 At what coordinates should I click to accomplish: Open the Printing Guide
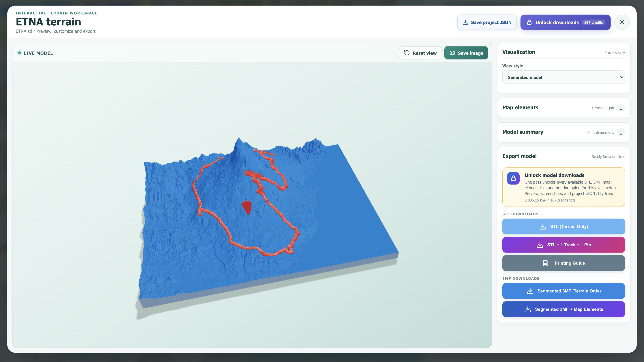click(563, 263)
